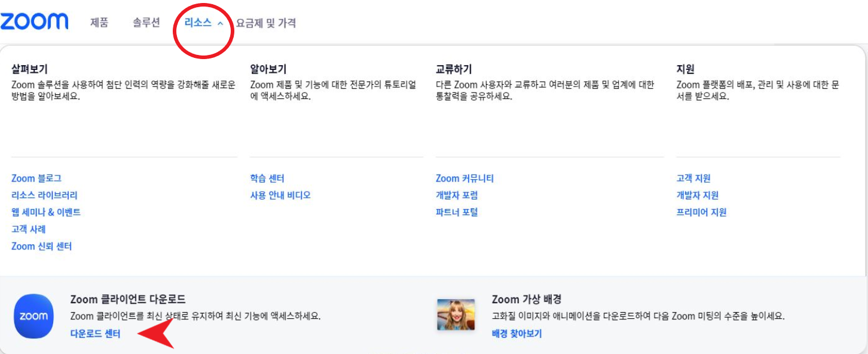
Task: Collapse the 리소스 menu chevron
Action: [x=220, y=23]
